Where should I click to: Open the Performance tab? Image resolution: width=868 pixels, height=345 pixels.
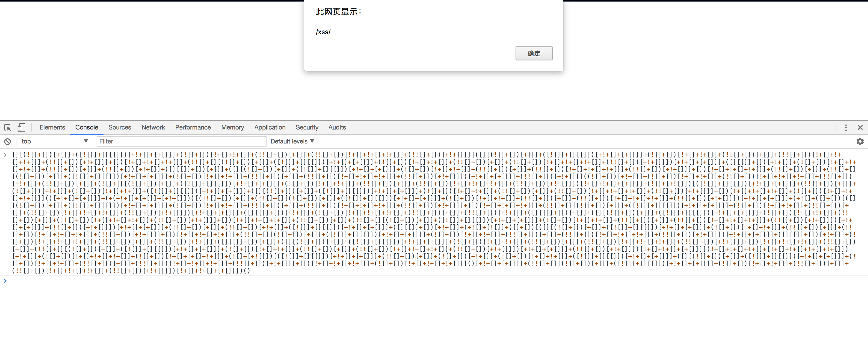coord(193,127)
